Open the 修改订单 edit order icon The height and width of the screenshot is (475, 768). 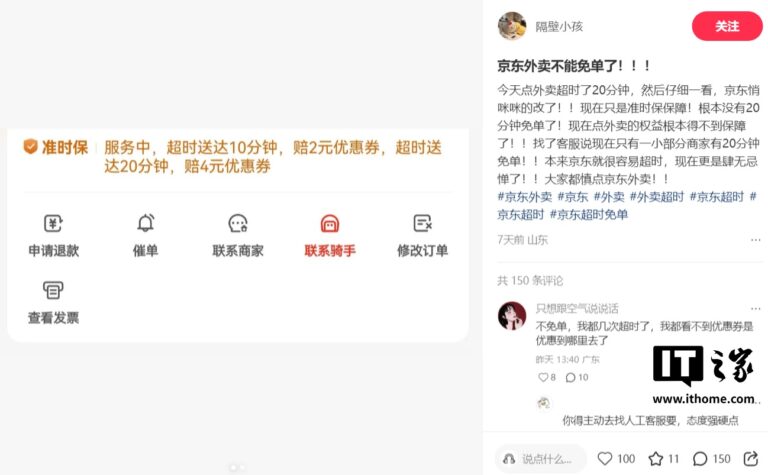coord(422,223)
